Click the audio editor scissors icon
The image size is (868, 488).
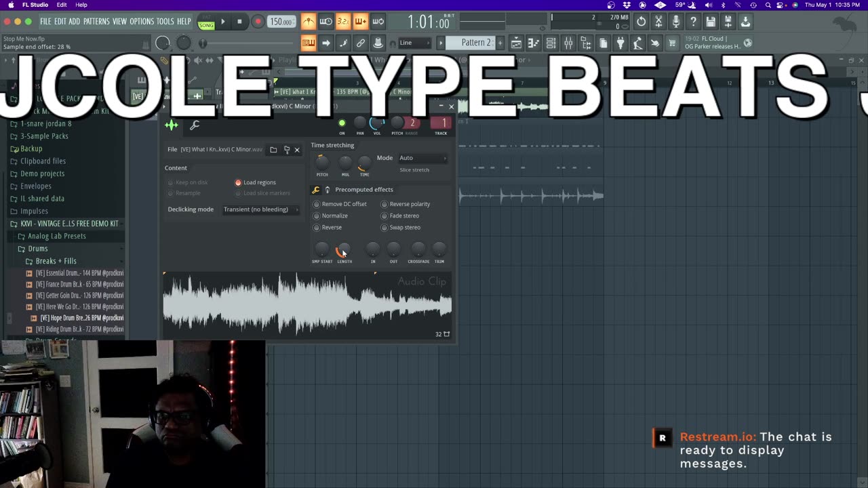[658, 22]
